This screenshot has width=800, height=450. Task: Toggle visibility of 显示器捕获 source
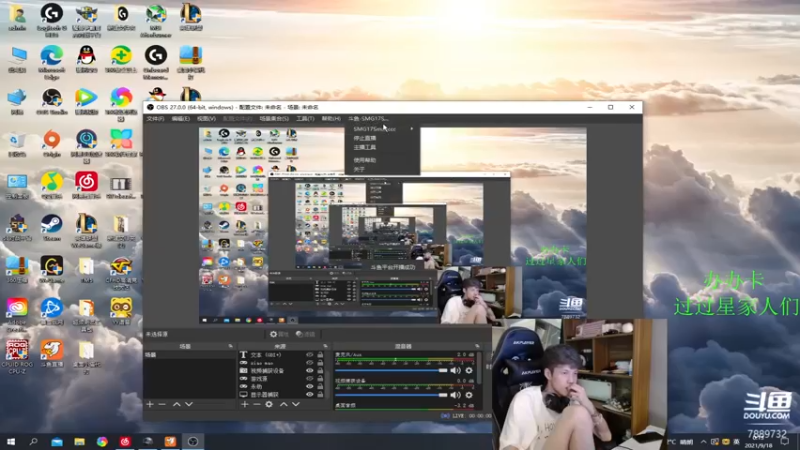tap(309, 394)
